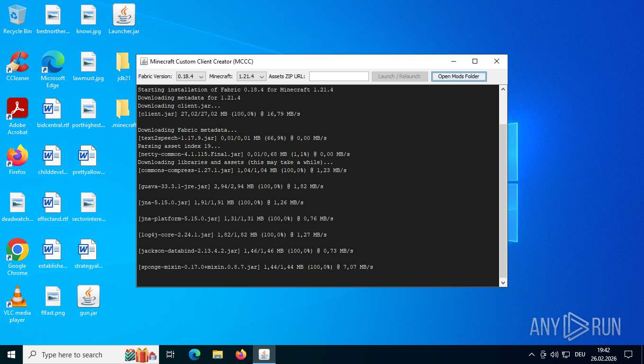Open knowi.jpg image file
644x364 pixels.
[89, 19]
